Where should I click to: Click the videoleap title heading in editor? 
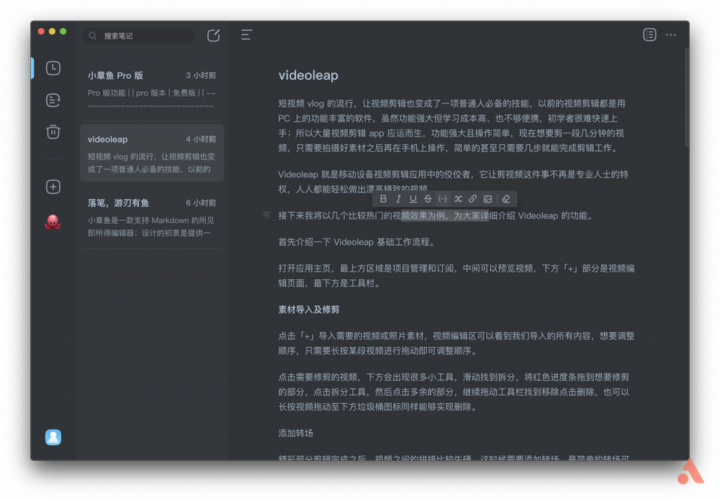click(308, 75)
